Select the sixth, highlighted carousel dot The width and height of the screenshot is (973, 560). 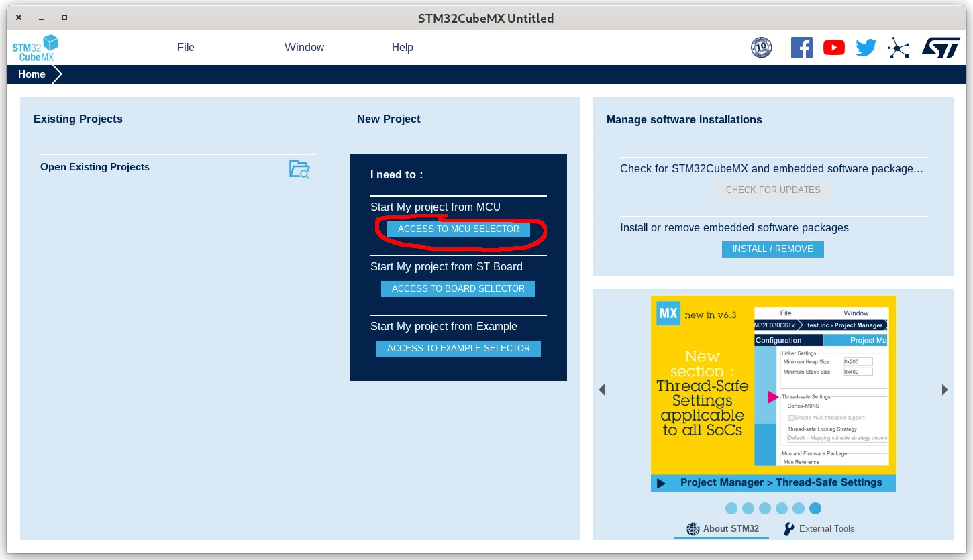[x=815, y=508]
